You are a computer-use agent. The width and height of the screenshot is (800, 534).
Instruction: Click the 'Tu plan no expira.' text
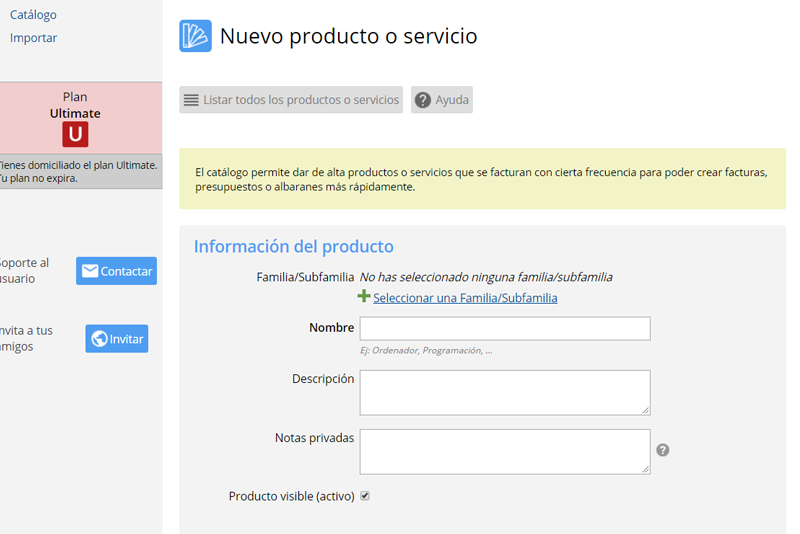(x=39, y=179)
